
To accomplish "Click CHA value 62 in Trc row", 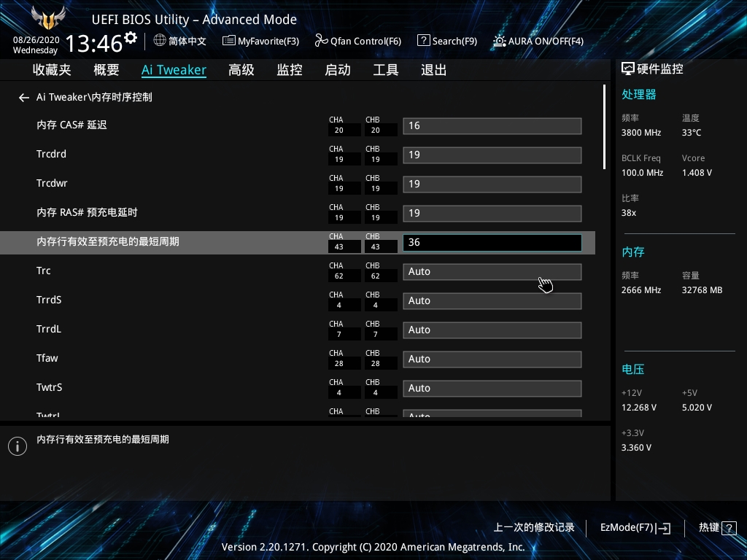I will (338, 276).
